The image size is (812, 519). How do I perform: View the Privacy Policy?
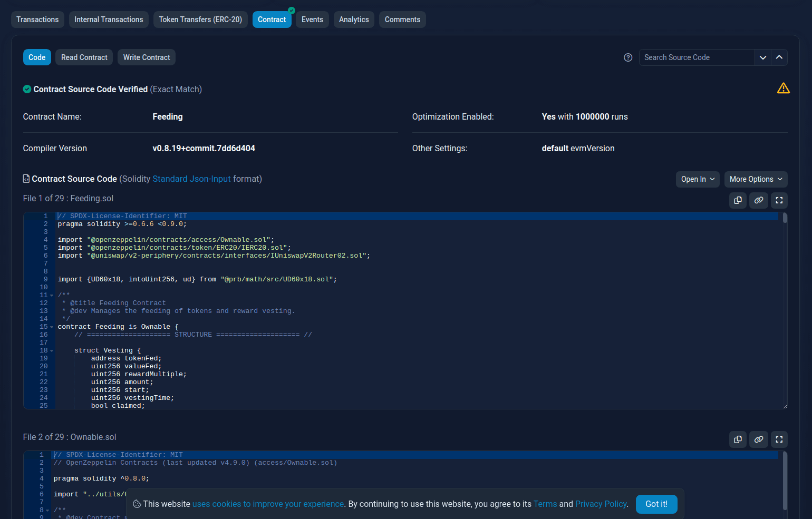tap(601, 504)
